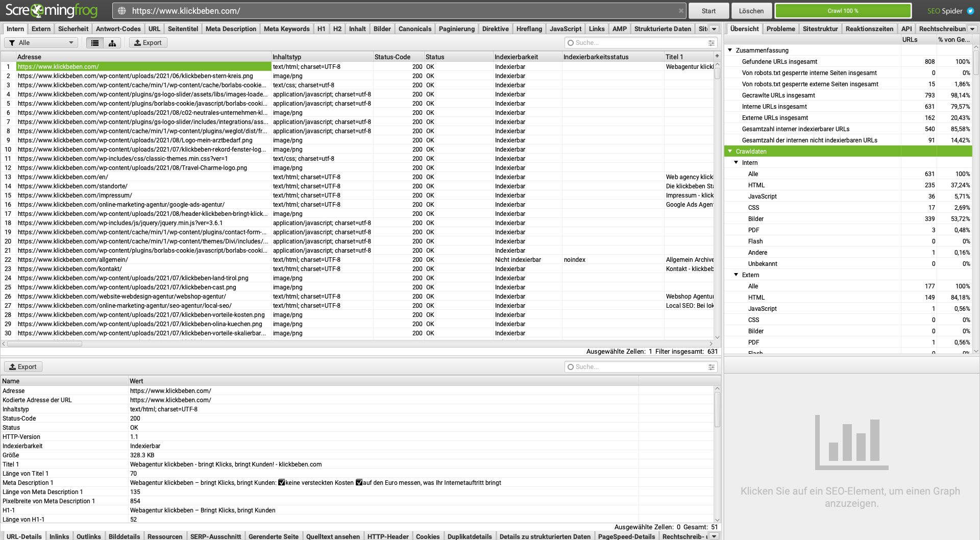The image size is (980, 540).
Task: Switch to list view icon
Action: coord(95,43)
